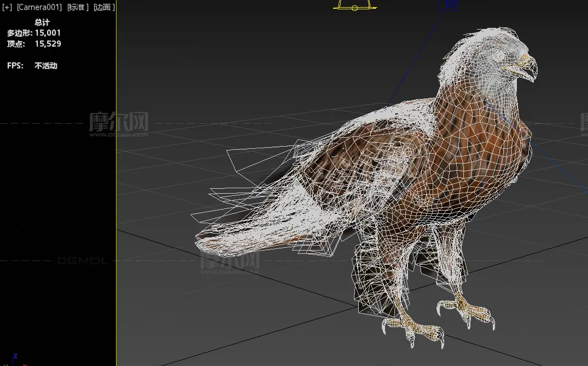Image resolution: width=588 pixels, height=366 pixels.
Task: Select the blue camera object icon
Action: tap(449, 4)
